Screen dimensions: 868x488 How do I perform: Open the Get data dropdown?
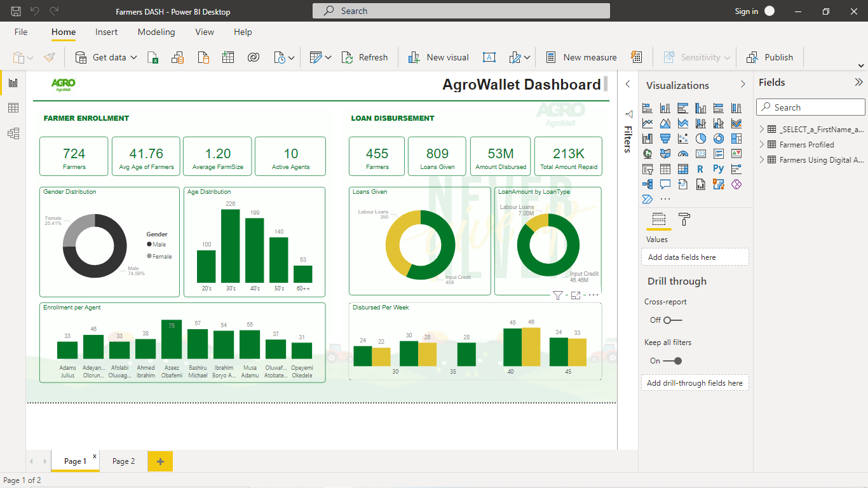pos(134,57)
